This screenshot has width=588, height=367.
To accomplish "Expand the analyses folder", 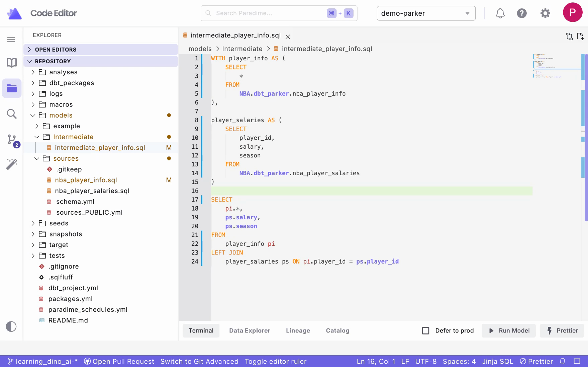I will coord(101,72).
